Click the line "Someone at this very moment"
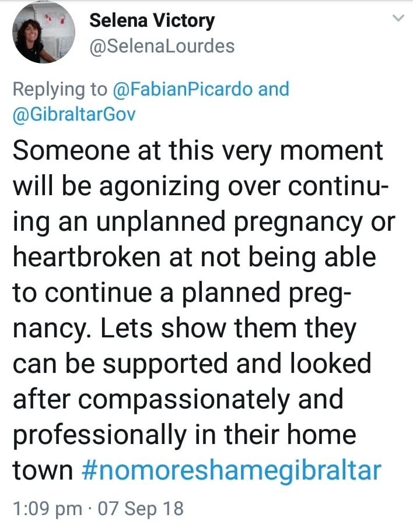413x532 pixels. click(x=198, y=151)
